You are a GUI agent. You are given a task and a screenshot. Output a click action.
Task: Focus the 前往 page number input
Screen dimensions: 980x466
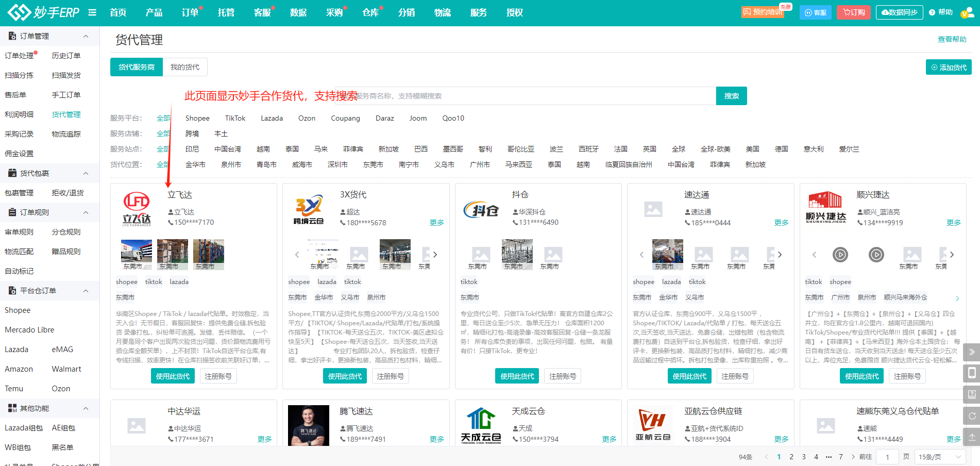[887, 457]
